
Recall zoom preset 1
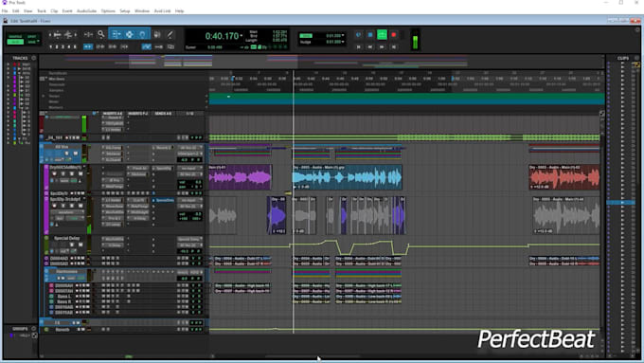(50, 46)
